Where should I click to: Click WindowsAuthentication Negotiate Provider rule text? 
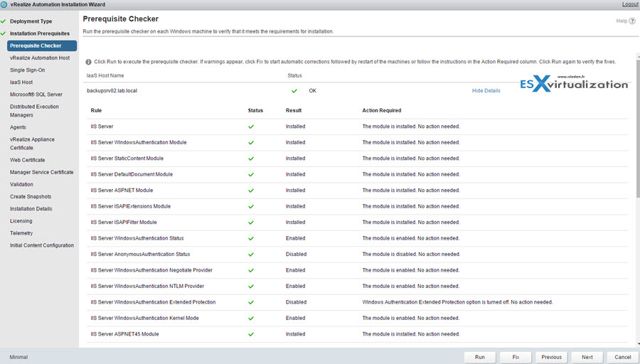[x=151, y=271]
